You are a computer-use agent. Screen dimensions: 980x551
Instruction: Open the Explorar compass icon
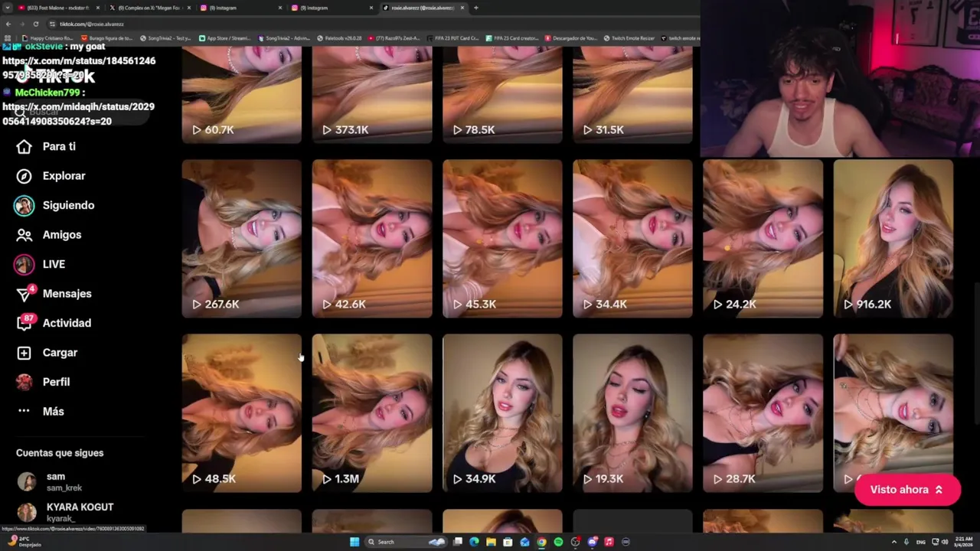(x=24, y=176)
